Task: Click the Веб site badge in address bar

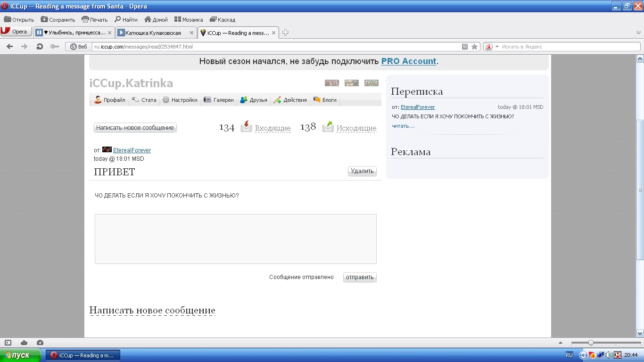Action: pyautogui.click(x=79, y=47)
